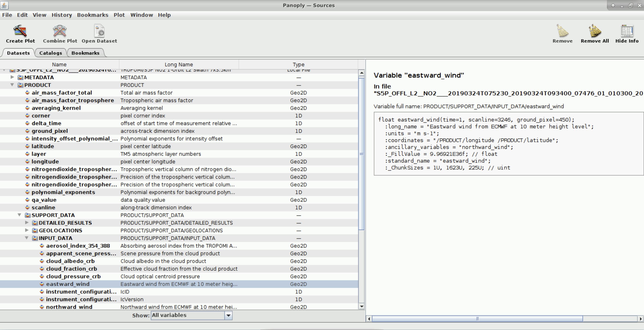
Task: Sort by the Type column header
Action: pyautogui.click(x=299, y=64)
